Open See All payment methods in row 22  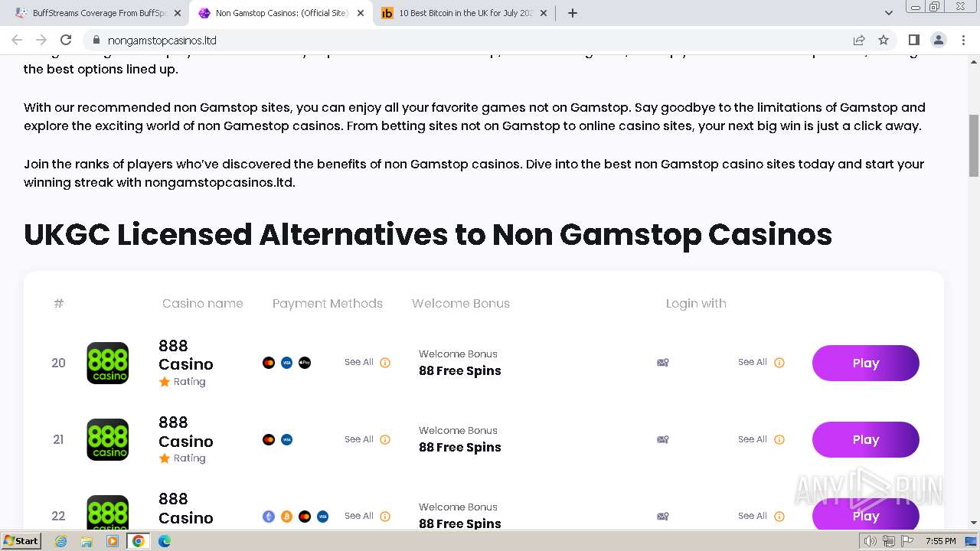pyautogui.click(x=359, y=516)
